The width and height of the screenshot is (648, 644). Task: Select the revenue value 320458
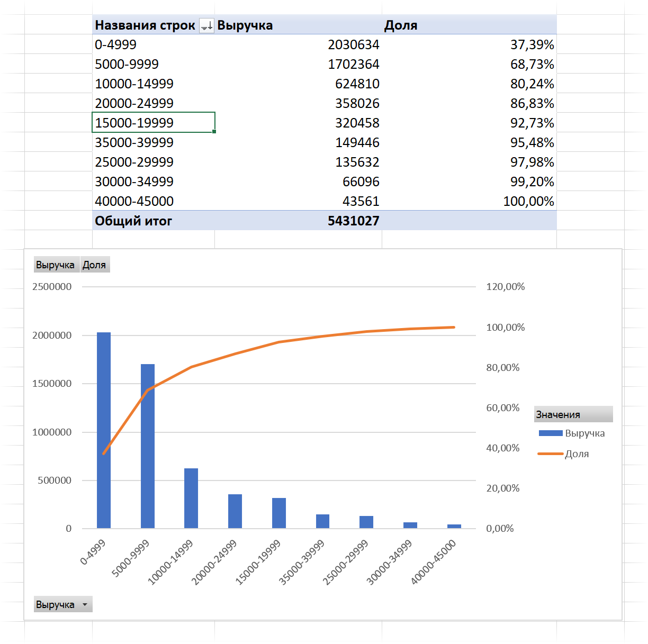(x=298, y=123)
